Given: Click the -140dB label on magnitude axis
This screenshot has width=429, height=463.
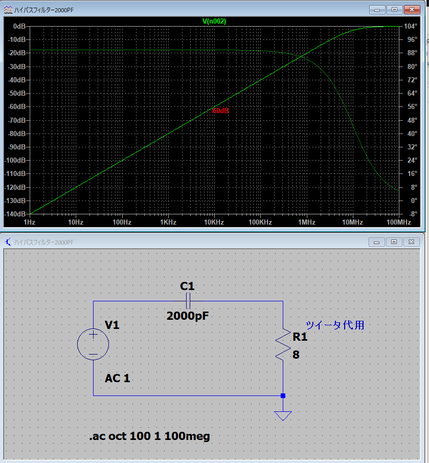Looking at the screenshot, I should click(x=15, y=214).
